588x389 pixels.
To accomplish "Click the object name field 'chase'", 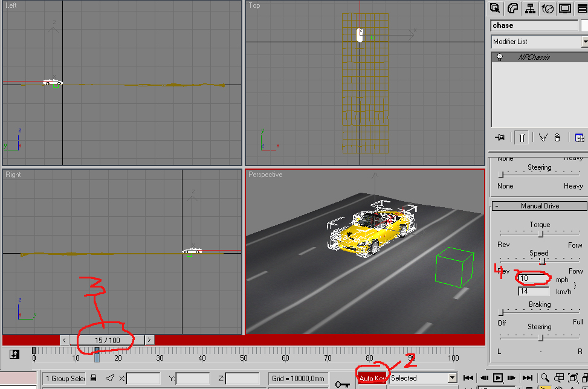I will click(x=534, y=25).
